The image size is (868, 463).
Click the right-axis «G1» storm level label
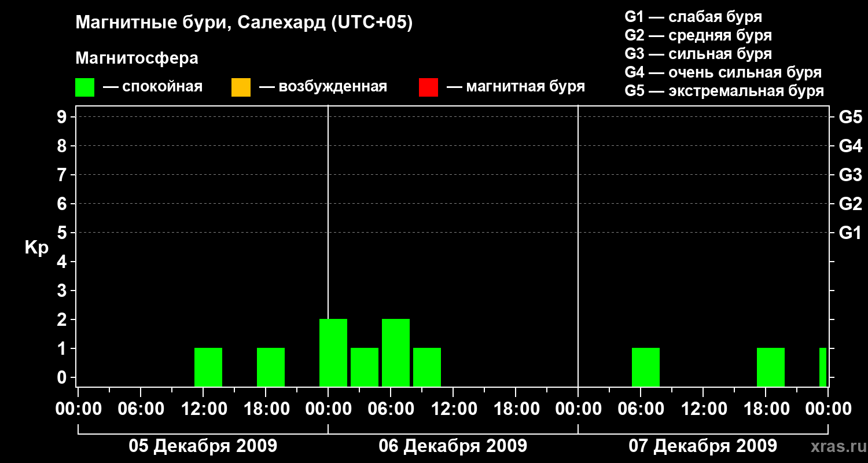click(851, 233)
